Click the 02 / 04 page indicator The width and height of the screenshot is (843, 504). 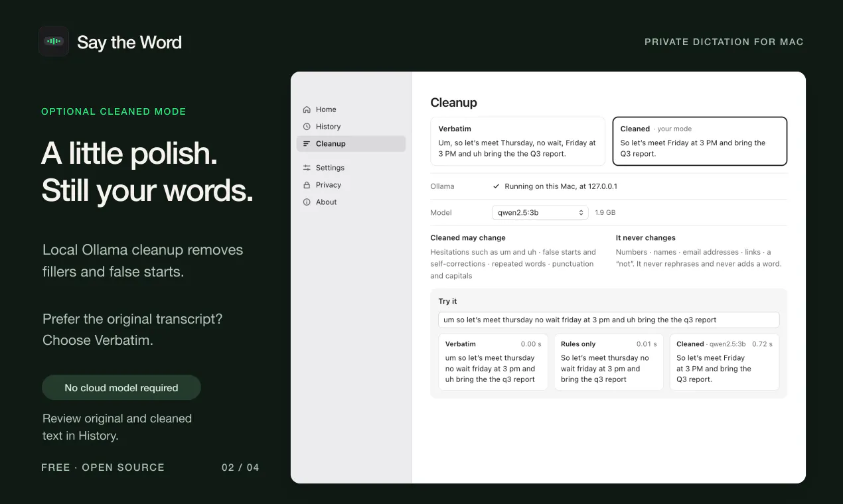[240, 468]
